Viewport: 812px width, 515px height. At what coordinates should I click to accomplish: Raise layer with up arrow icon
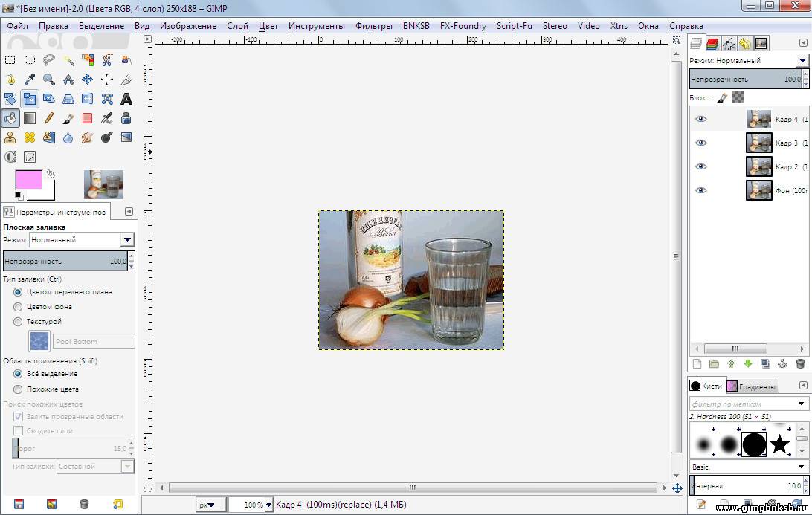point(731,364)
